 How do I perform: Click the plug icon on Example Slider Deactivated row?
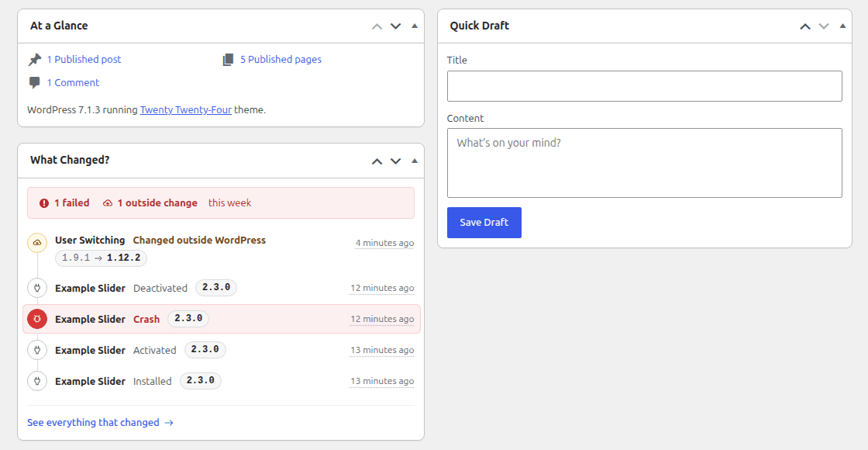37,288
